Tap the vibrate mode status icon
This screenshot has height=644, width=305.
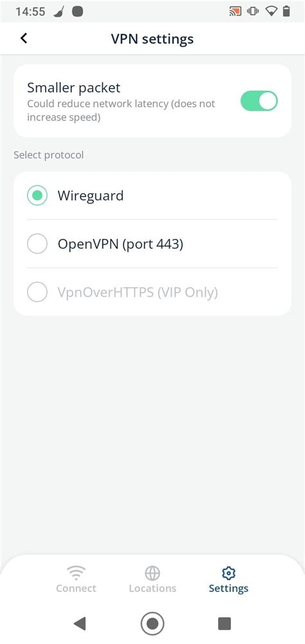[253, 12]
